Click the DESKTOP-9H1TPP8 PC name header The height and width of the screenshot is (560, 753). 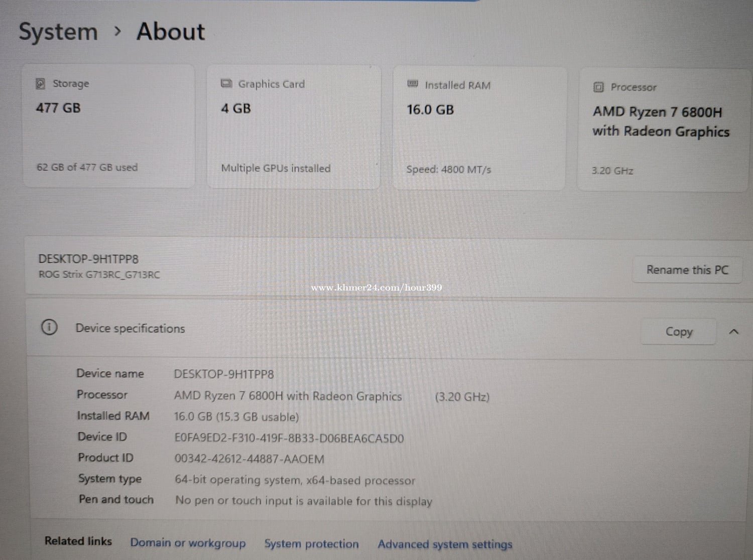pos(88,259)
